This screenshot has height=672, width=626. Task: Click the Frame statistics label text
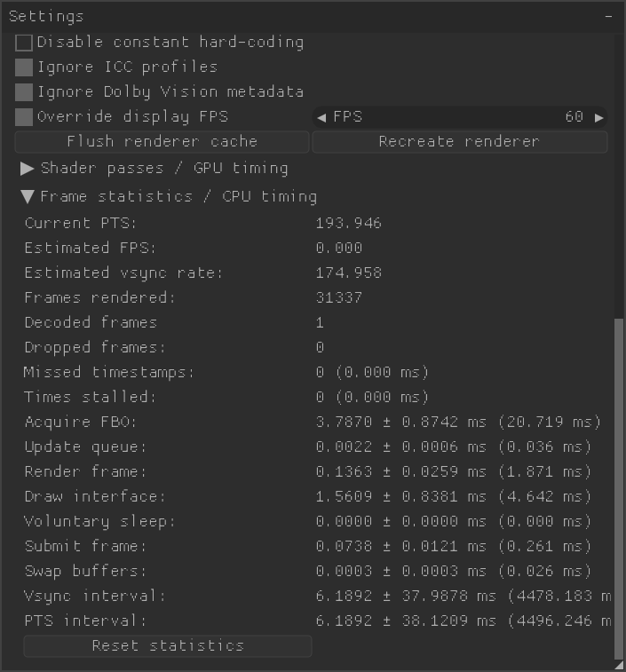[x=178, y=197]
